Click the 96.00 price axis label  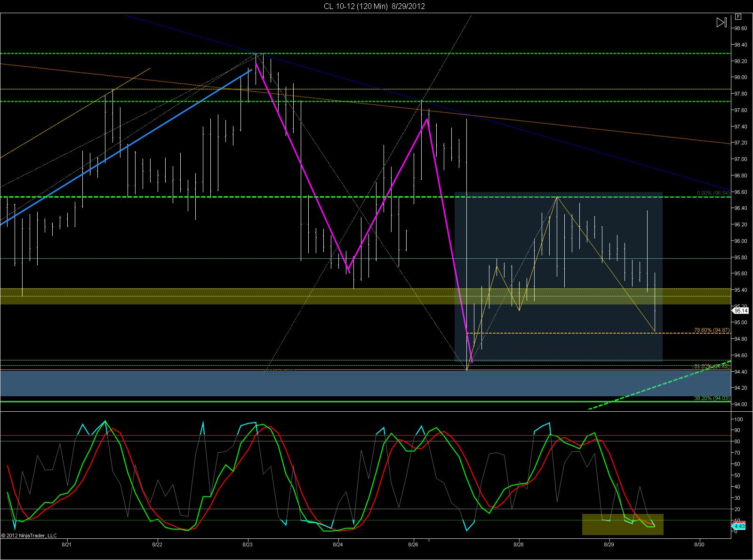(x=741, y=241)
